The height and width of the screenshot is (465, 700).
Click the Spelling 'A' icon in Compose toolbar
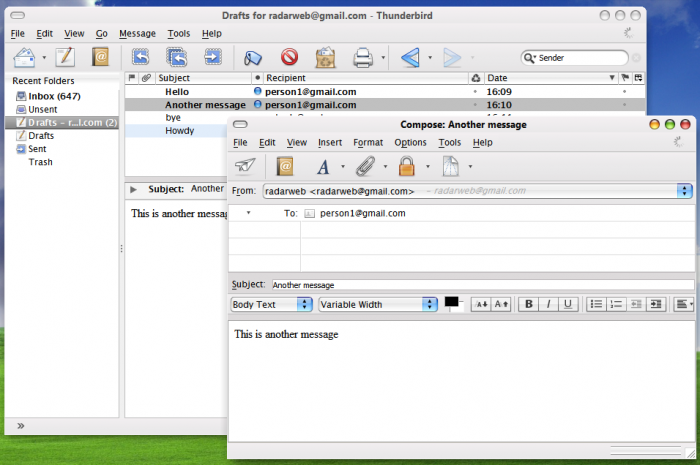click(323, 167)
